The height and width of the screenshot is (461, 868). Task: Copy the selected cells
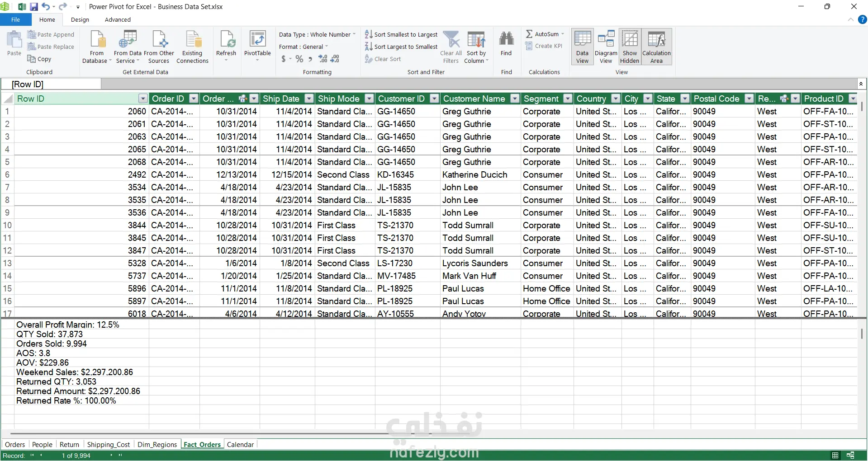39,59
